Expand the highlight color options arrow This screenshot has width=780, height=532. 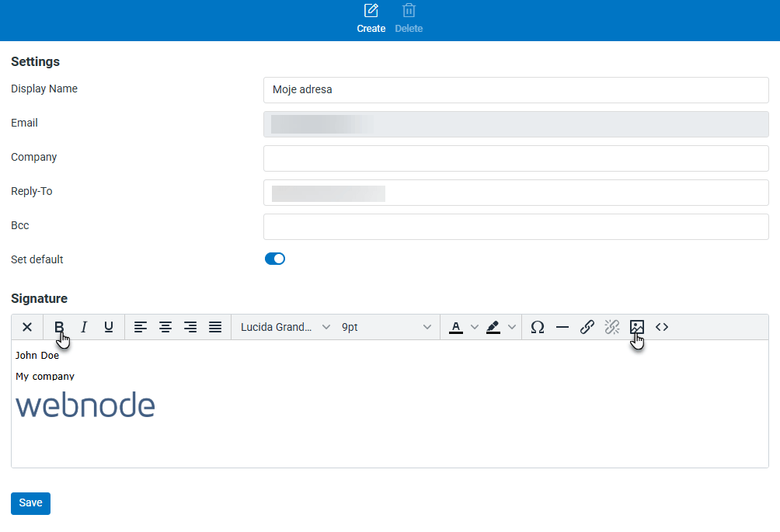coord(512,327)
